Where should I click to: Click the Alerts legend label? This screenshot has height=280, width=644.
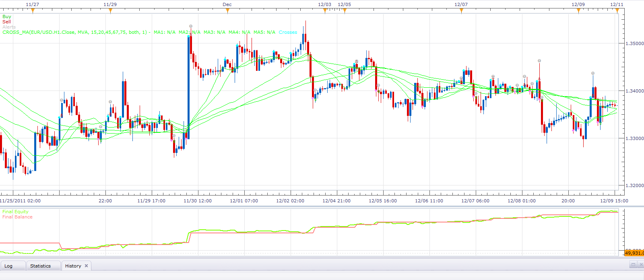click(x=9, y=27)
